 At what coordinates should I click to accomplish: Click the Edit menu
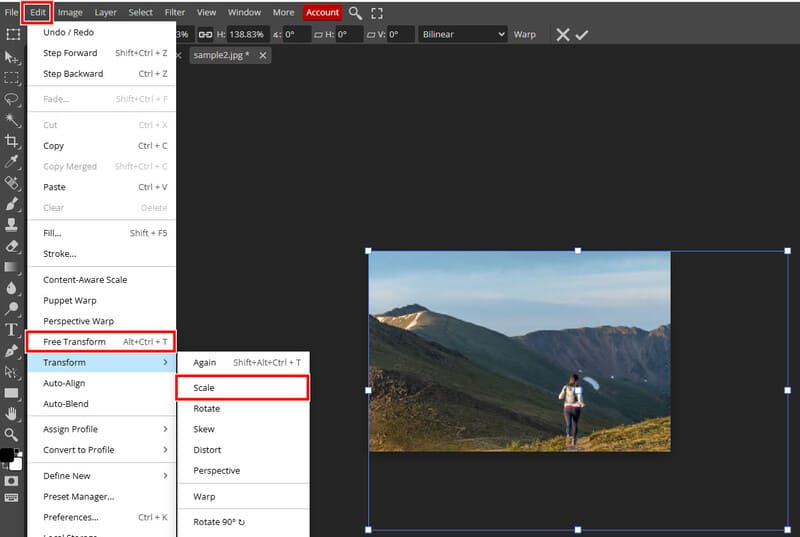pyautogui.click(x=37, y=12)
